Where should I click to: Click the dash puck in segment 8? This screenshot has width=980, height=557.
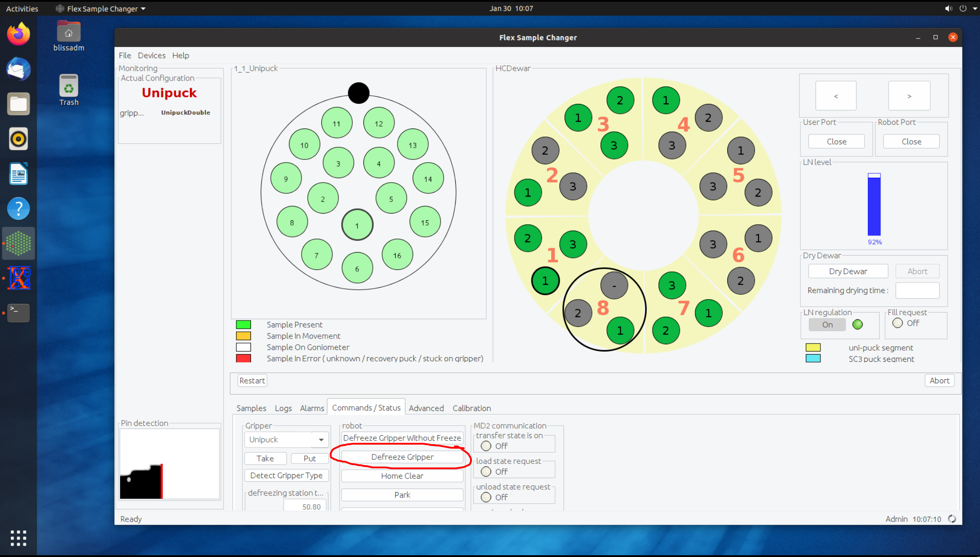614,285
